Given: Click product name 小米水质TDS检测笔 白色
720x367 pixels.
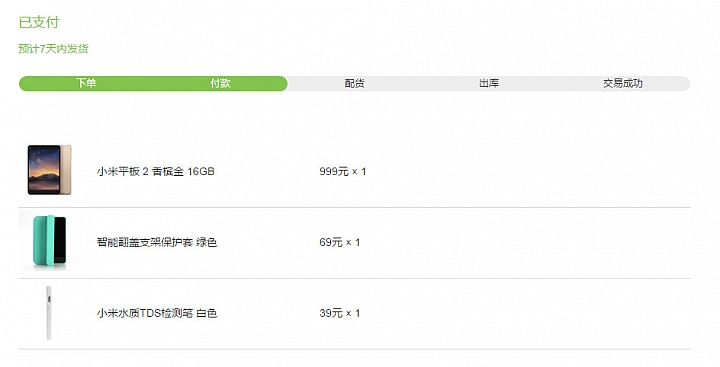Looking at the screenshot, I should [x=157, y=313].
